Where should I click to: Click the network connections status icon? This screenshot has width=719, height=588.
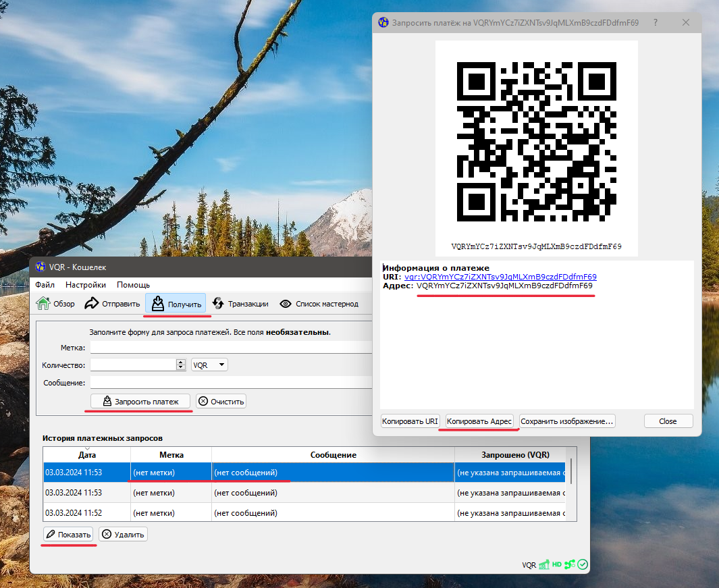pyautogui.click(x=570, y=564)
